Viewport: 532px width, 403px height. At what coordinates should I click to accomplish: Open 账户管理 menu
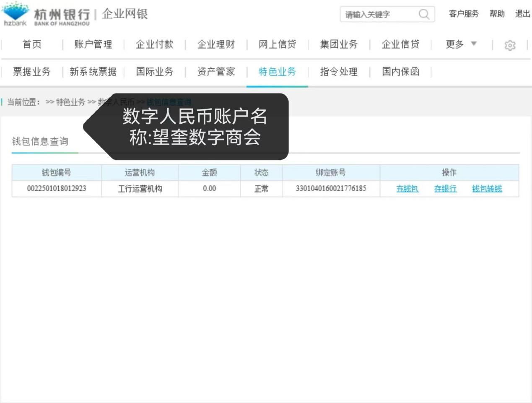[x=93, y=44]
